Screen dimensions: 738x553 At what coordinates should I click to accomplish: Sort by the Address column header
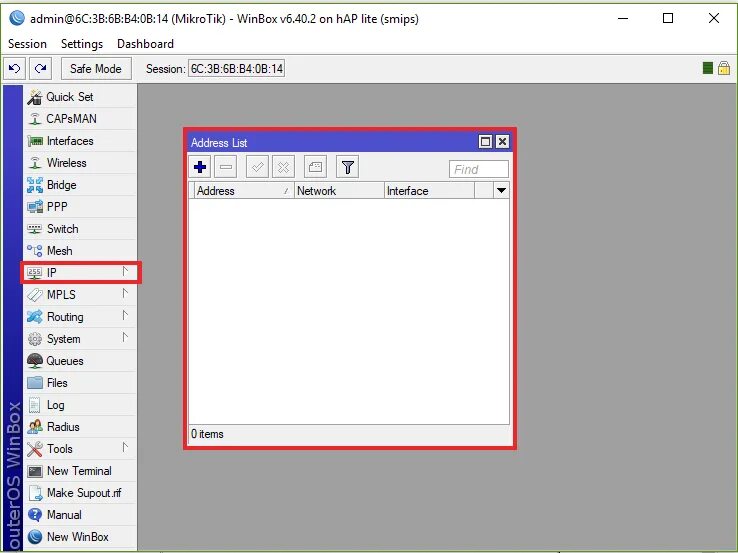[x=244, y=191]
